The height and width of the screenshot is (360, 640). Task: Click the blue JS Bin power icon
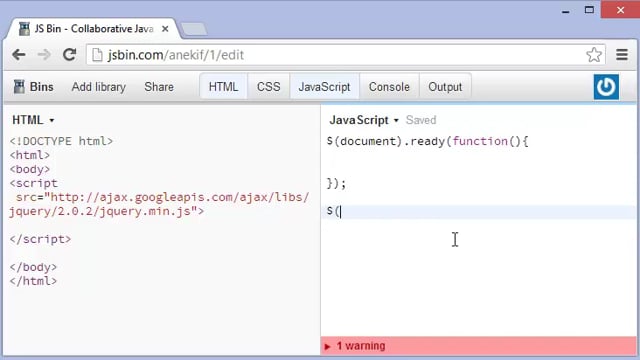tap(606, 87)
